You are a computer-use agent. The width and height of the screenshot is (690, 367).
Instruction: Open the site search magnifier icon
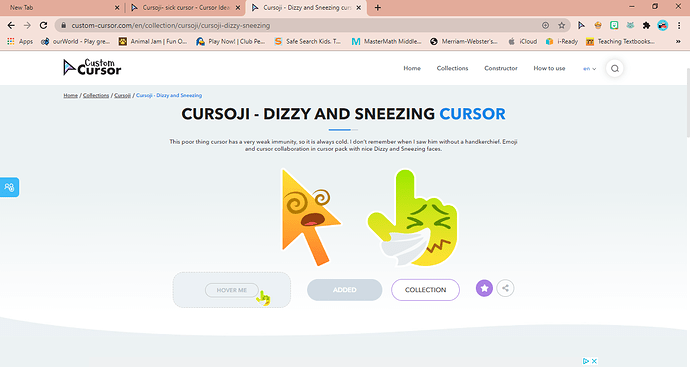click(x=615, y=69)
